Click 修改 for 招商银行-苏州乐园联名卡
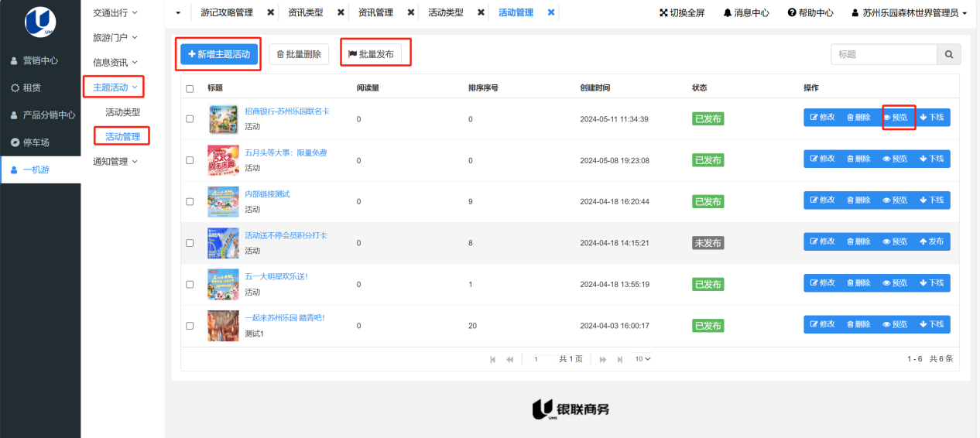 click(x=822, y=118)
